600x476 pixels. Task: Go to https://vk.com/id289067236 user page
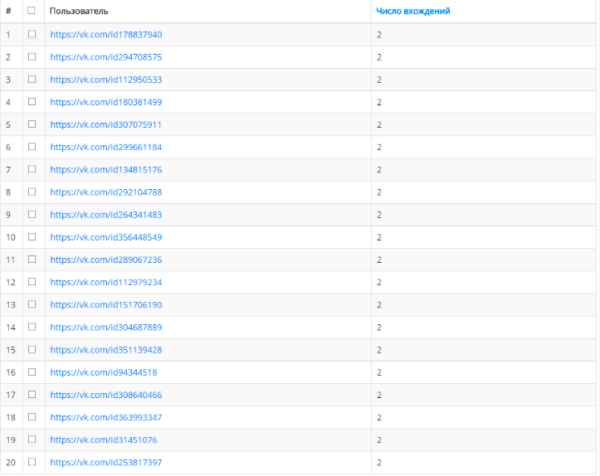[x=106, y=260]
